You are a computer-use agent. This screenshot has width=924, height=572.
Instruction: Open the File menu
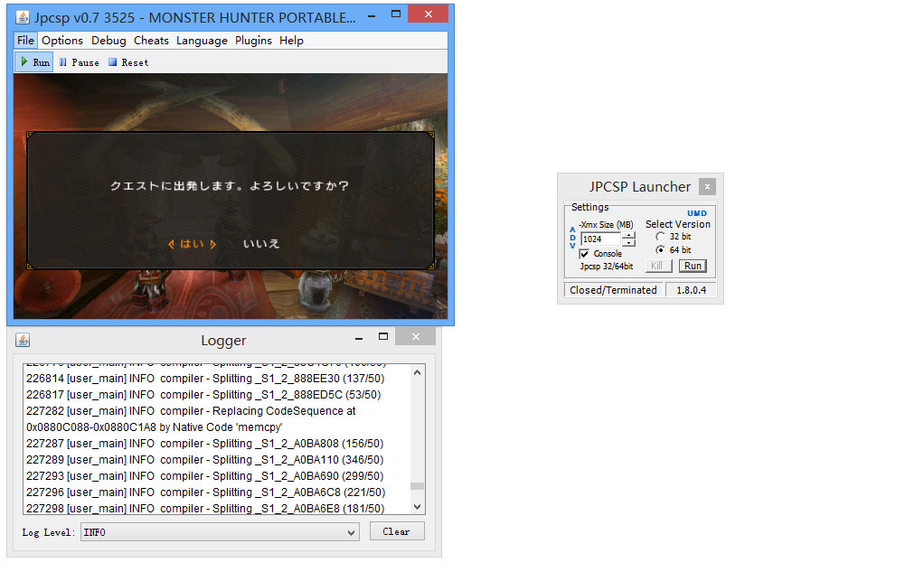coord(25,41)
